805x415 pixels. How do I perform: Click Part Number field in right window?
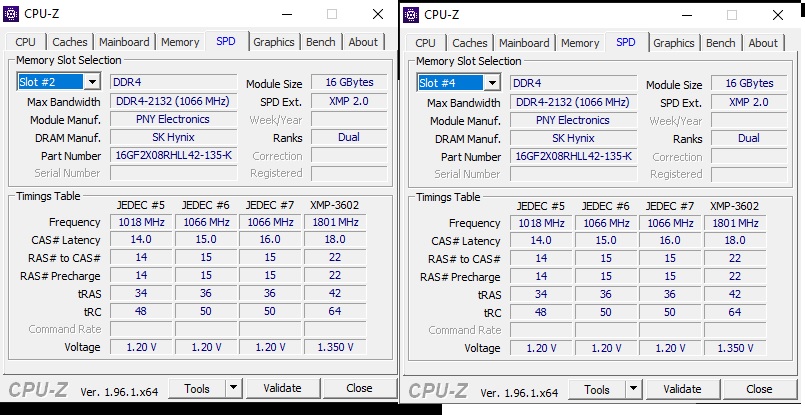pyautogui.click(x=573, y=157)
